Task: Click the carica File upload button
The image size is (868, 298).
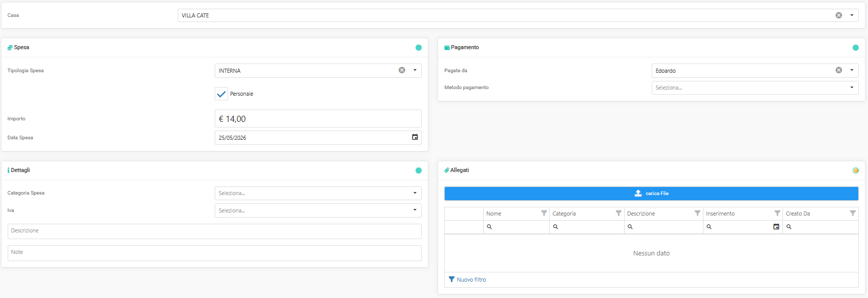Action: point(651,194)
